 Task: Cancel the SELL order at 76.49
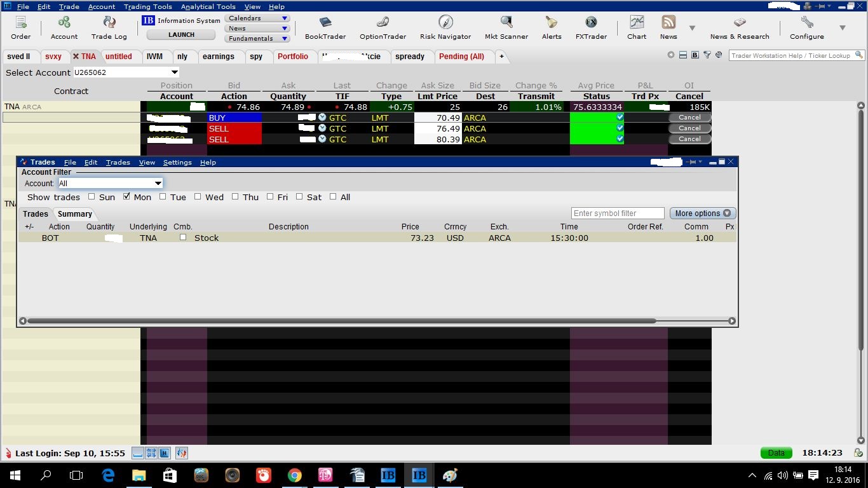click(x=689, y=128)
